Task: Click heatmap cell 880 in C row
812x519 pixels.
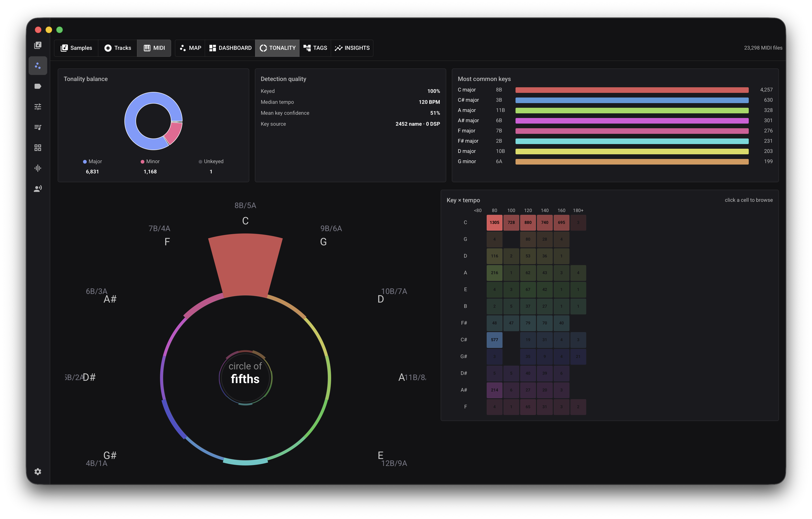Action: pos(528,223)
